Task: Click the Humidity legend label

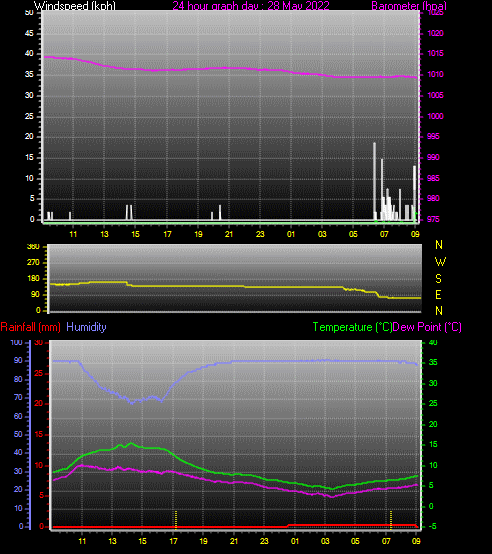Action: pos(86,327)
